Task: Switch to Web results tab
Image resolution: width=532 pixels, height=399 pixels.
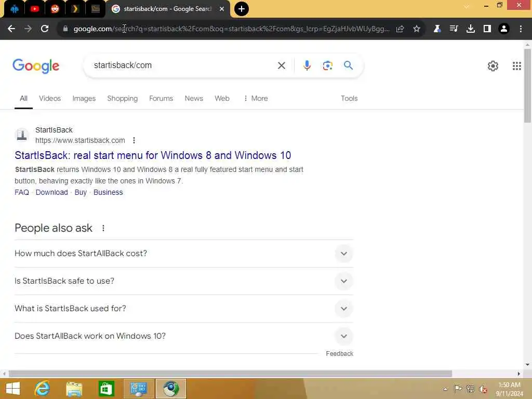Action: [222, 98]
